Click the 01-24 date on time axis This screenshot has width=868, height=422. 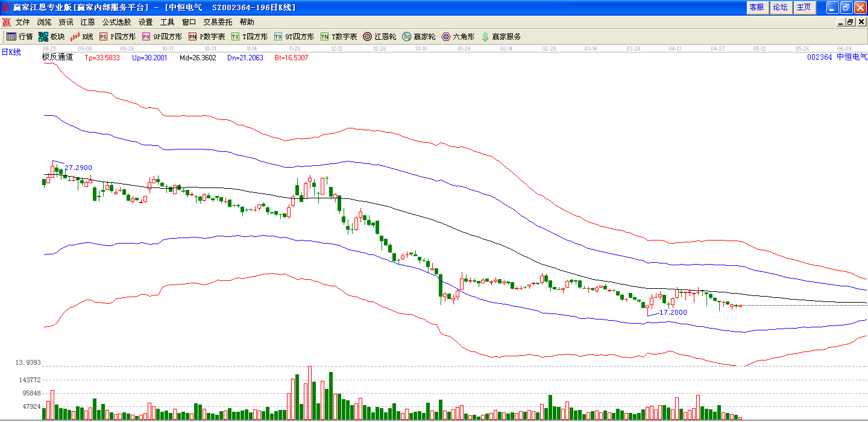pyautogui.click(x=464, y=48)
